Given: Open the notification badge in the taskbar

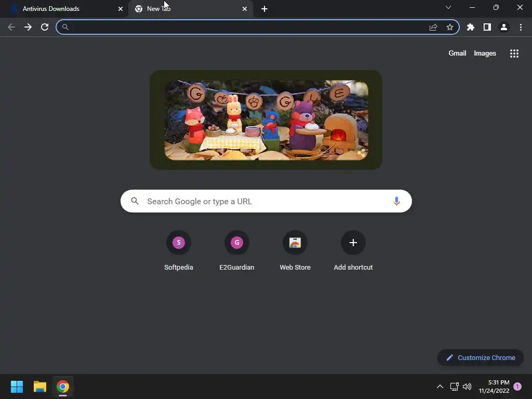Looking at the screenshot, I should pyautogui.click(x=517, y=387).
